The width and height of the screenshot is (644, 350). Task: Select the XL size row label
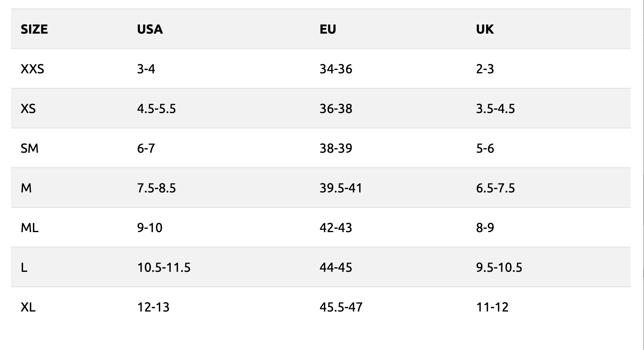click(x=28, y=307)
